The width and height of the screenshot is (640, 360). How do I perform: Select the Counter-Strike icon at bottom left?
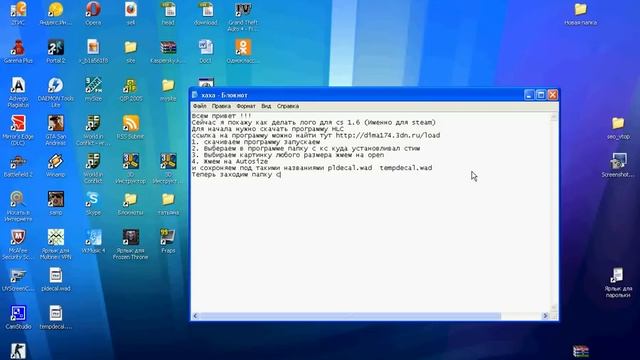tap(18, 351)
